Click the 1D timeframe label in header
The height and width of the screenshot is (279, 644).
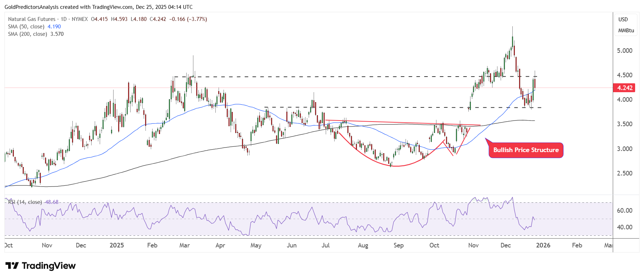tap(64, 19)
